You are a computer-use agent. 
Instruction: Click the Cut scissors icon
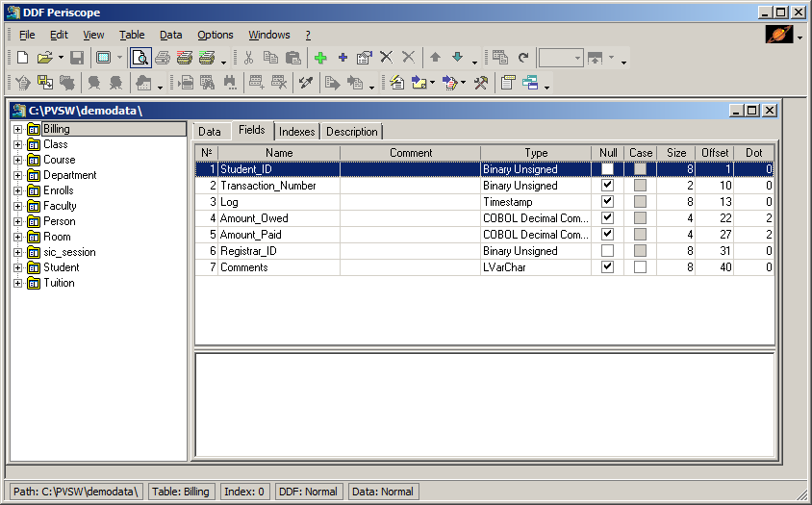pos(248,58)
